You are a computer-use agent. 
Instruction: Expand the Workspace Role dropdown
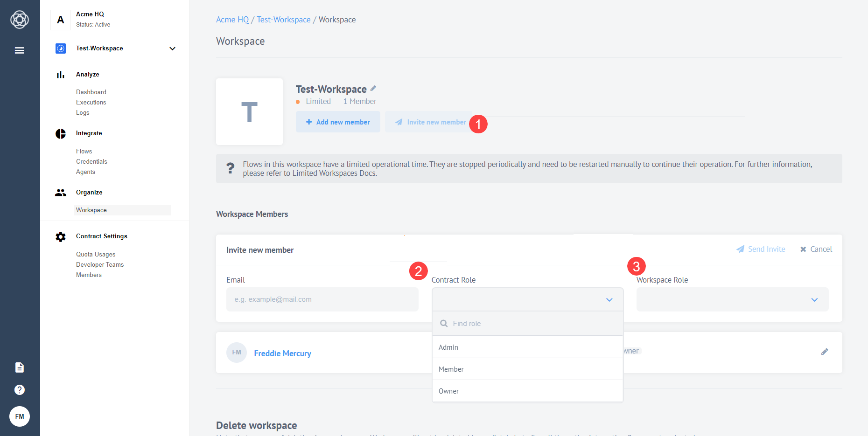[814, 299]
